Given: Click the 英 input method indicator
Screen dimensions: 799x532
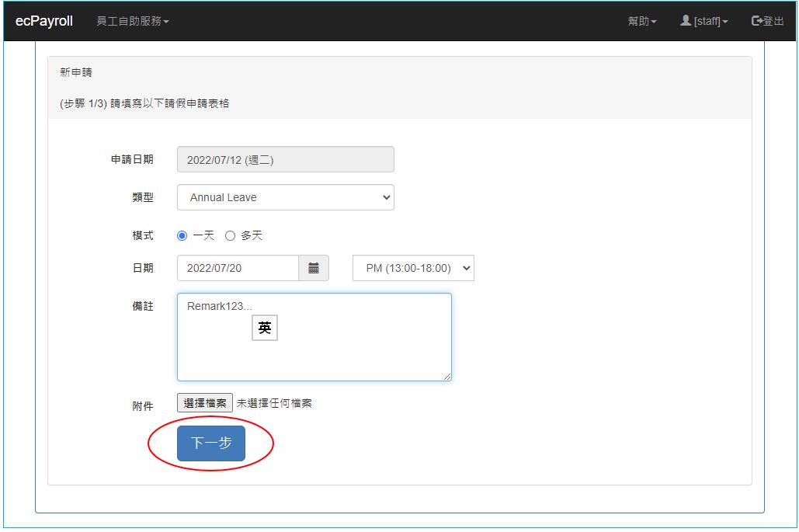Looking at the screenshot, I should tap(265, 328).
